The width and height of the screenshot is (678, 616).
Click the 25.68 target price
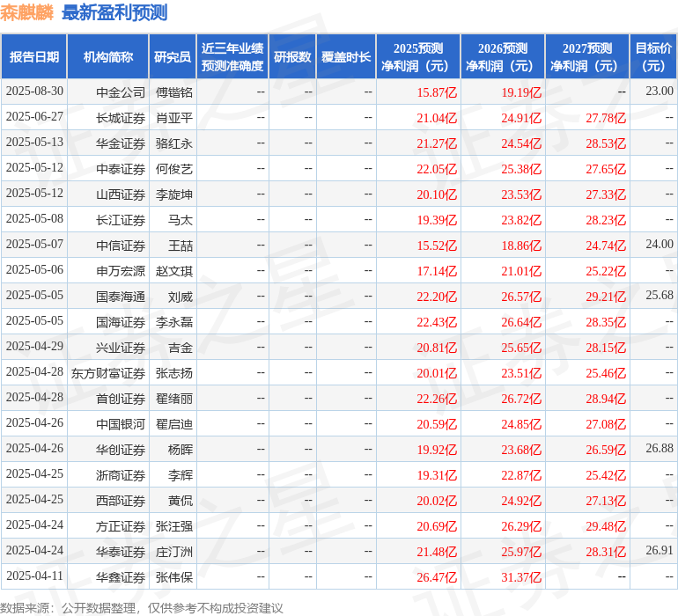tap(660, 296)
